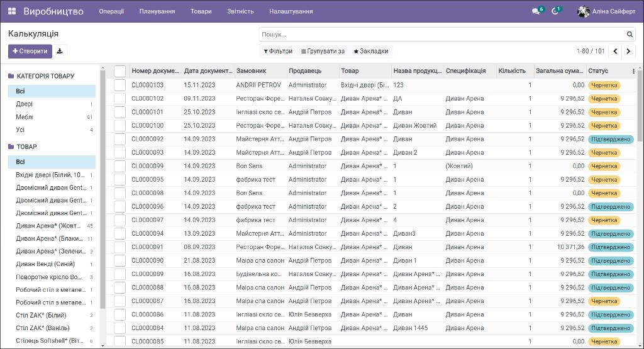Filter by product Диван Венді (Синій)
The image size is (644, 349).
point(52,264)
